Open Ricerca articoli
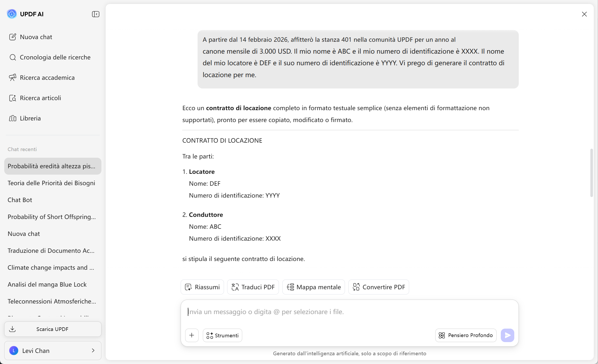598x364 pixels. point(40,98)
